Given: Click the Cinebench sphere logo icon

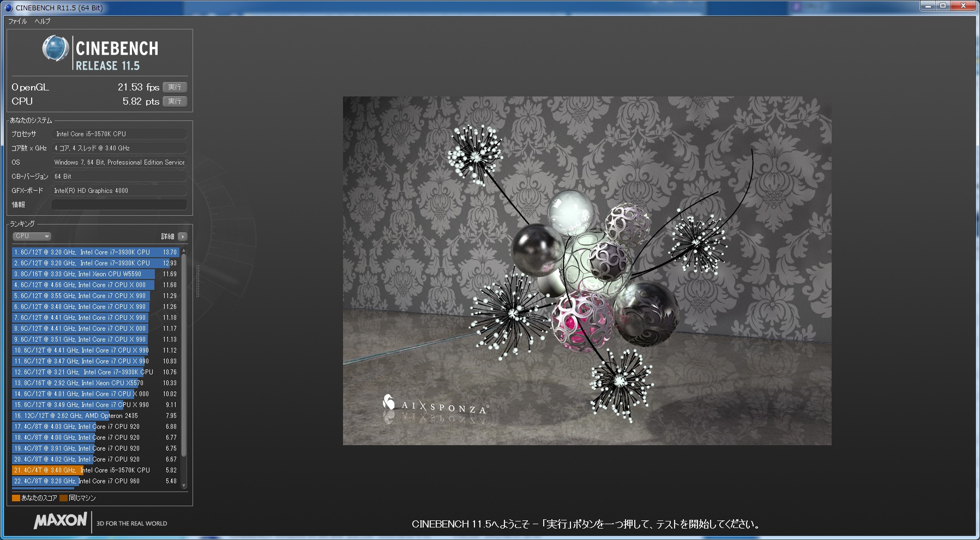Looking at the screenshot, I should click(56, 48).
